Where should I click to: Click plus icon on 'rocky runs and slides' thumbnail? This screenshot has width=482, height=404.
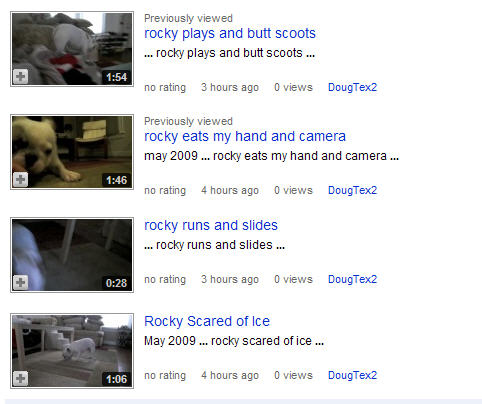coord(20,283)
